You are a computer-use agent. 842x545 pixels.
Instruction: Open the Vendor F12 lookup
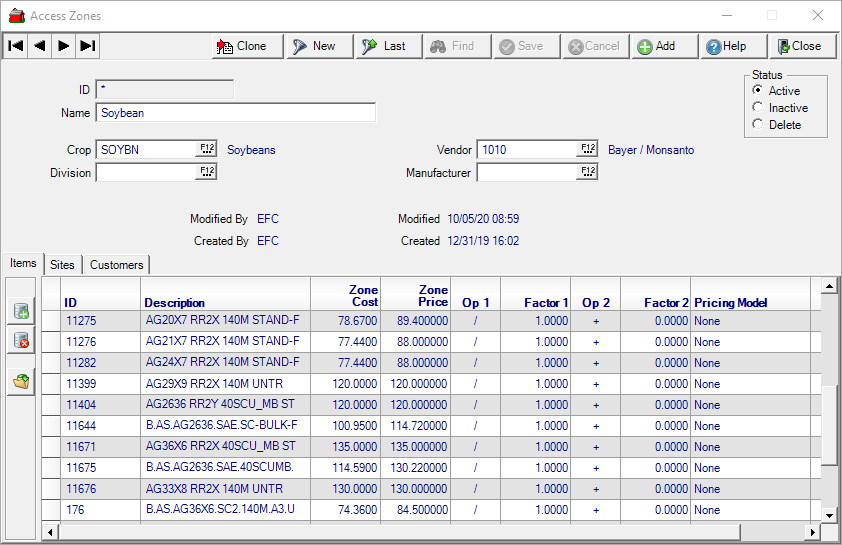(587, 149)
